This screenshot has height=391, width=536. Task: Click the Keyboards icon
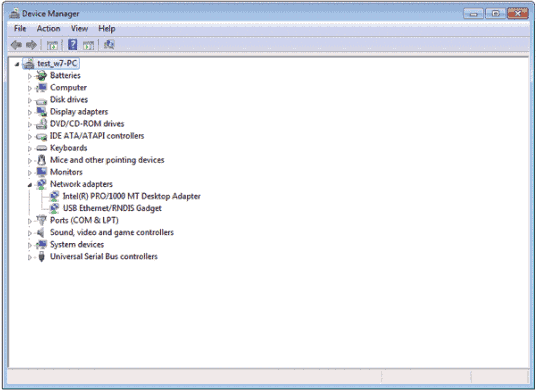(41, 148)
